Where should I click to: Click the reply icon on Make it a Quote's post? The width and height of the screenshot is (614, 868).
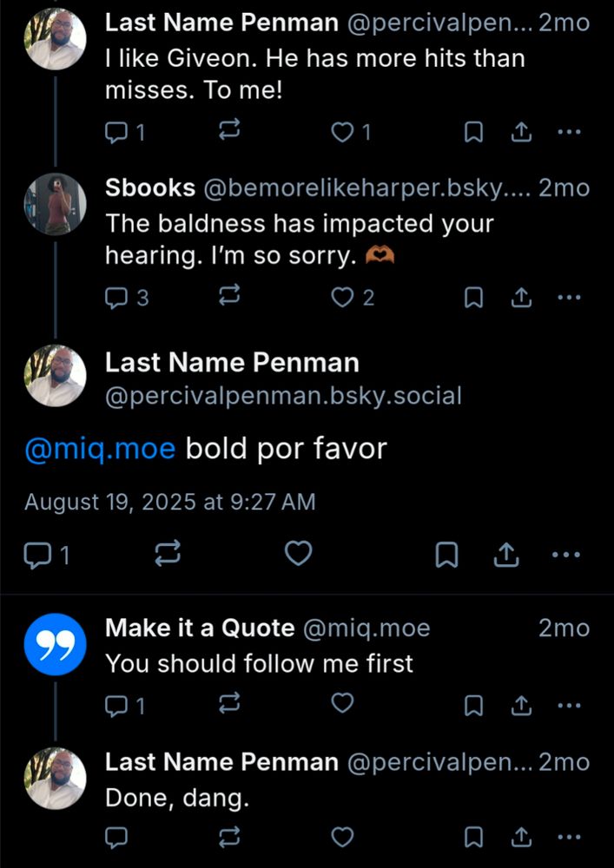coord(116,705)
